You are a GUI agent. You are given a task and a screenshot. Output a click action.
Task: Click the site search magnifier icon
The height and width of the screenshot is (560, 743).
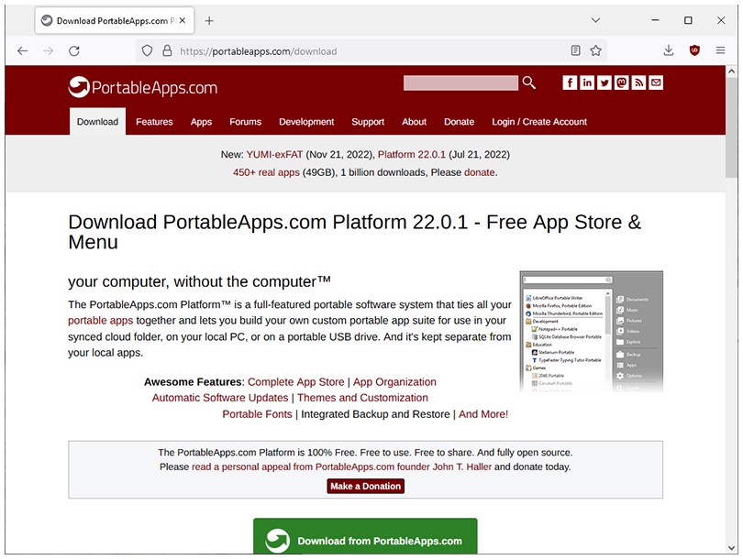click(528, 83)
